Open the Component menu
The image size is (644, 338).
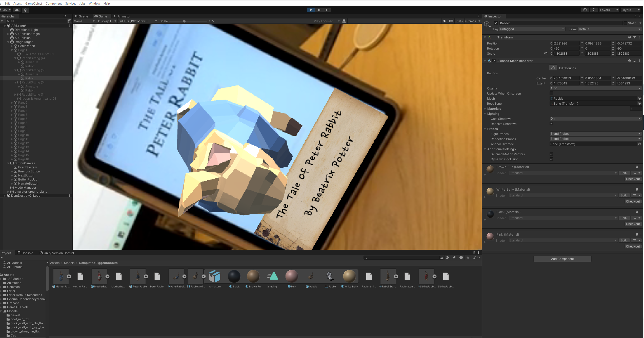(x=54, y=3)
